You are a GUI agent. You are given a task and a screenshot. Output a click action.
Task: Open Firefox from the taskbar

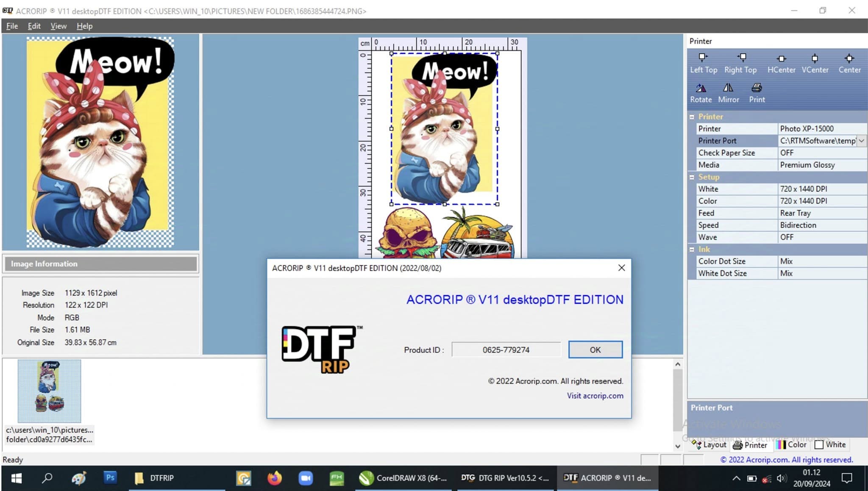(x=274, y=478)
